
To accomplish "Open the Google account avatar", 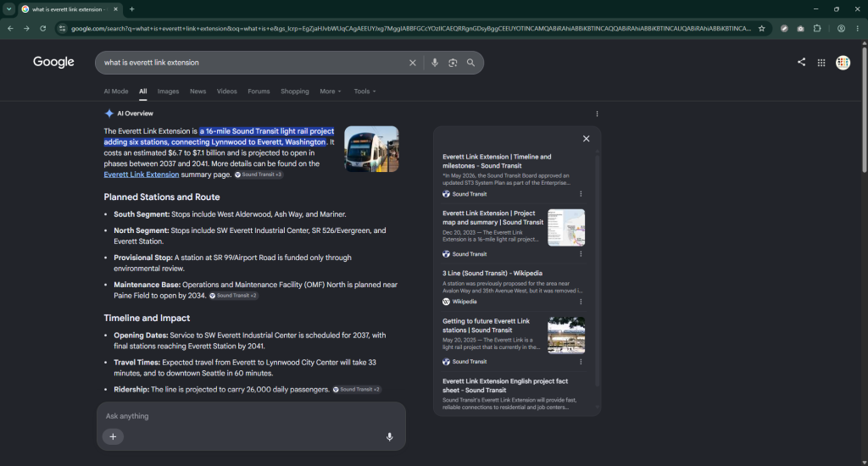I will 843,63.
